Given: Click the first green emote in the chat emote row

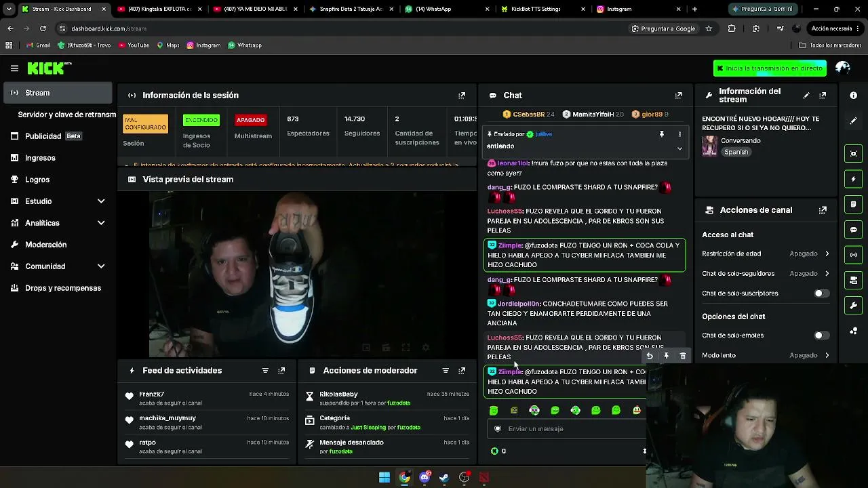Looking at the screenshot, I should 494,410.
